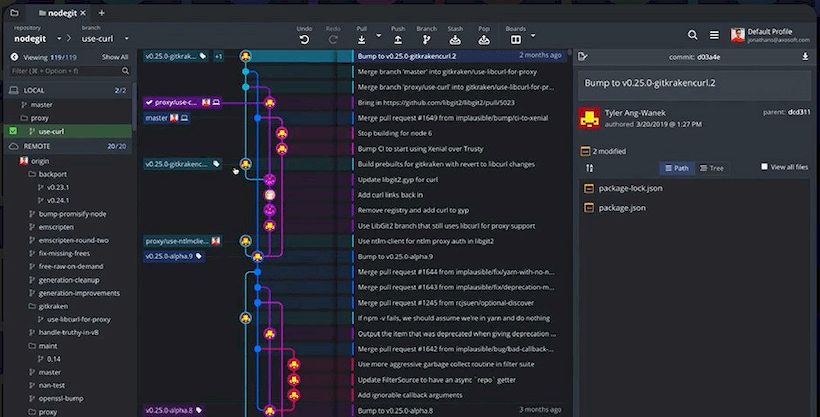The image size is (820, 417).
Task: Add a new tab with the plus button
Action: pos(101,13)
